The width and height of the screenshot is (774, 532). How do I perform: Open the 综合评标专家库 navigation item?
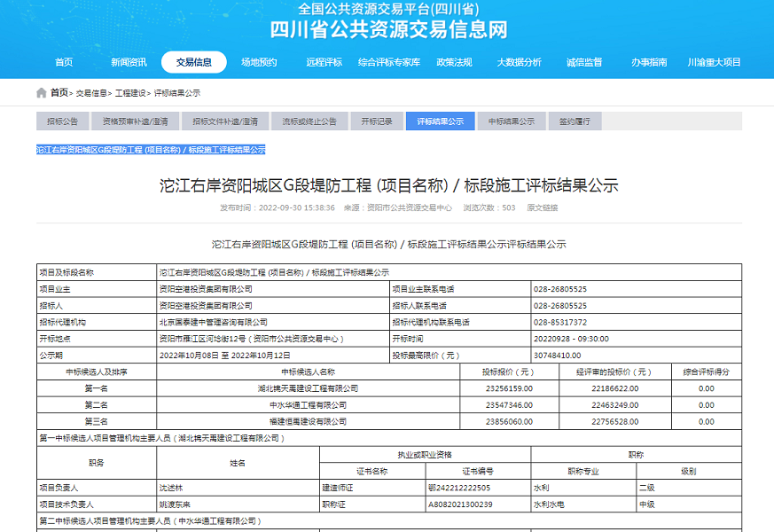pyautogui.click(x=388, y=63)
